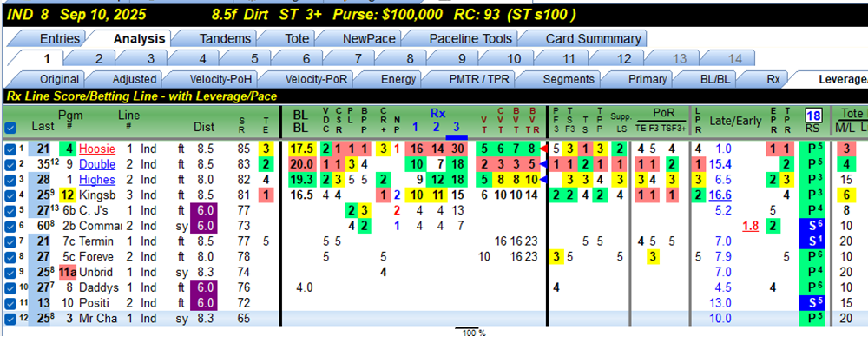Click the 15.4 Late/Early value for Double

(x=720, y=165)
